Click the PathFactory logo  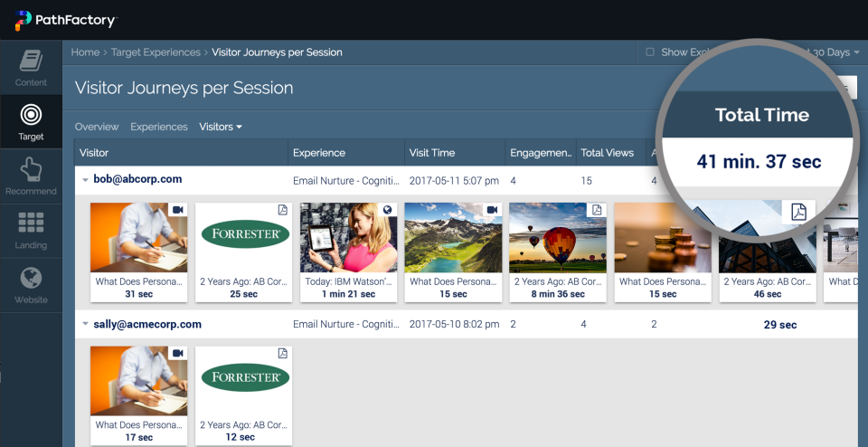[65, 21]
